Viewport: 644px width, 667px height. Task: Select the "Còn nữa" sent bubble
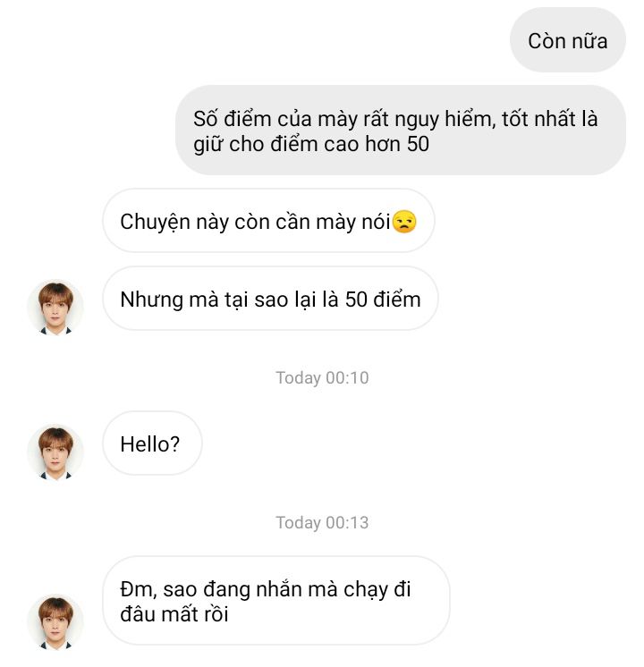567,40
